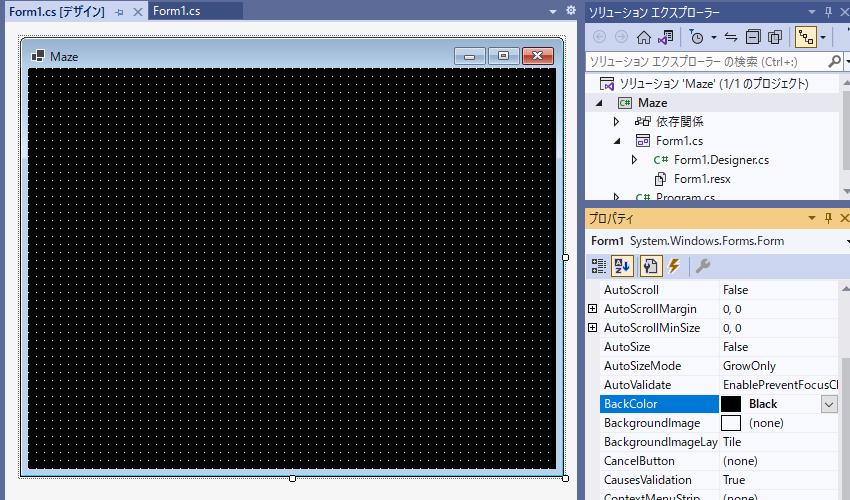The width and height of the screenshot is (850, 500).
Task: Open the document tabs overflow dropdown
Action: (552, 11)
